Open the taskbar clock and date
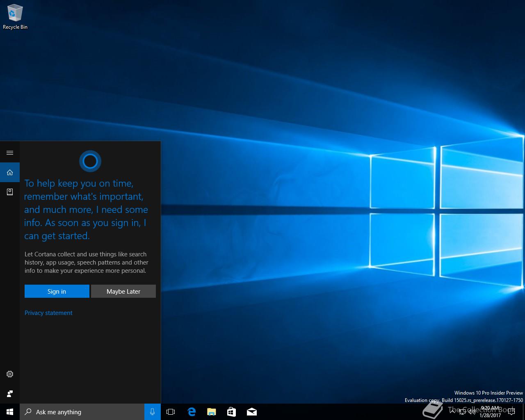This screenshot has height=420, width=525. click(490, 412)
